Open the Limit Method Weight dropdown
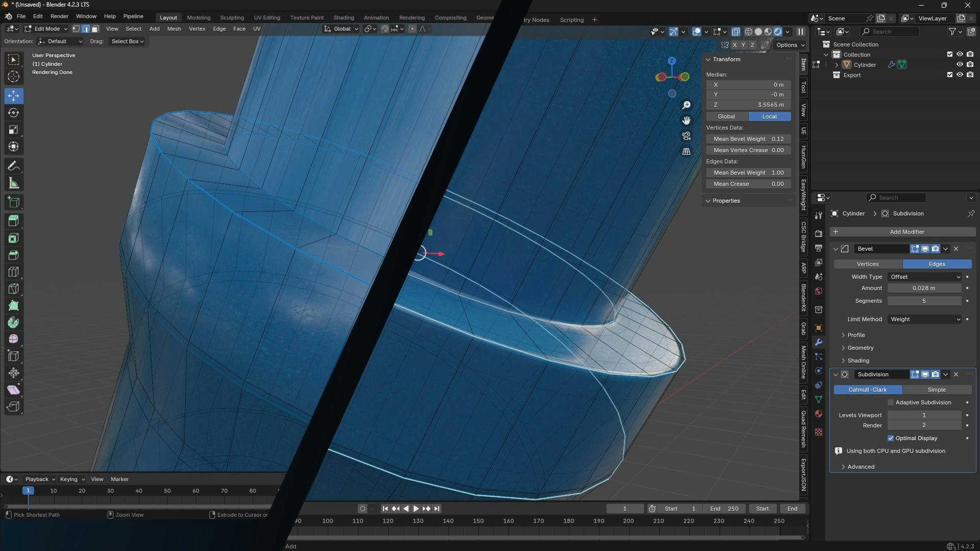Image resolution: width=980 pixels, height=551 pixels. point(925,319)
